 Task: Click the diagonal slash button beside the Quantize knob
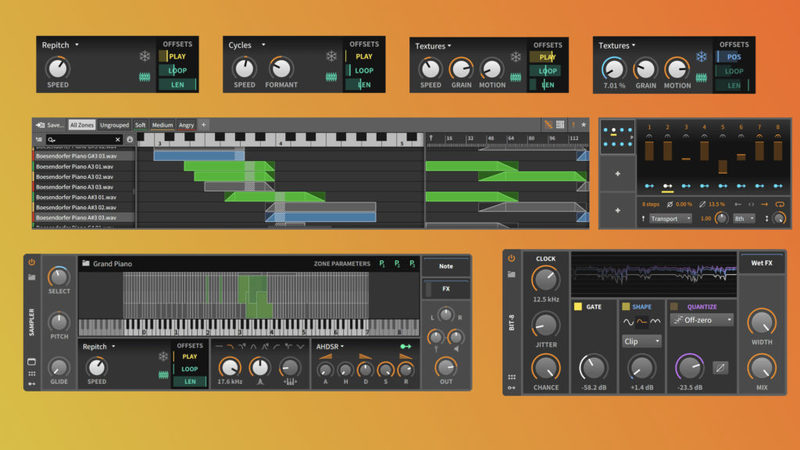pos(720,368)
